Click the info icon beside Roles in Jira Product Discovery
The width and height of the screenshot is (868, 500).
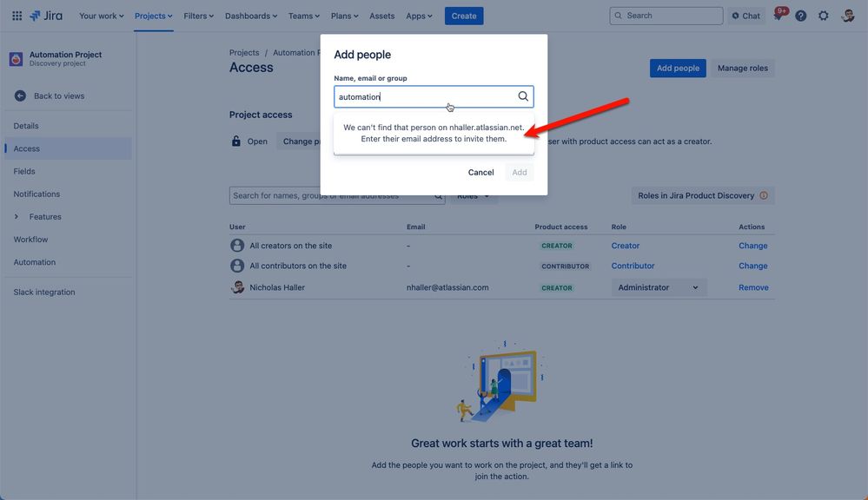click(x=764, y=195)
